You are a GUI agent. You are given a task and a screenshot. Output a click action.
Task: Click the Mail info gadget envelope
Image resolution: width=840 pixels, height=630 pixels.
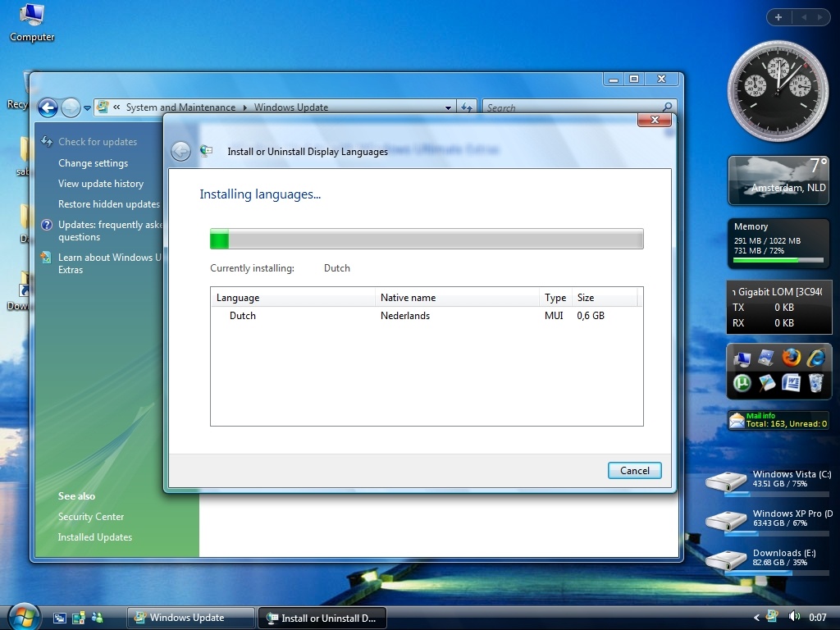tap(737, 421)
